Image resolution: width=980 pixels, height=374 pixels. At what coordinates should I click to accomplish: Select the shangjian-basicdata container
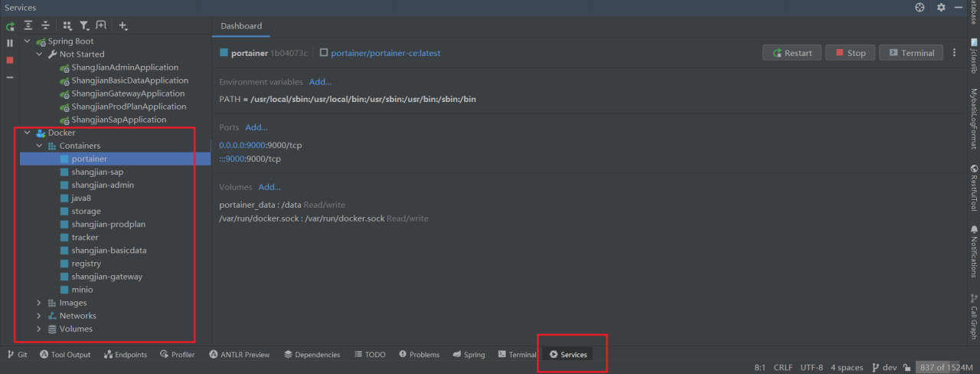tap(109, 251)
